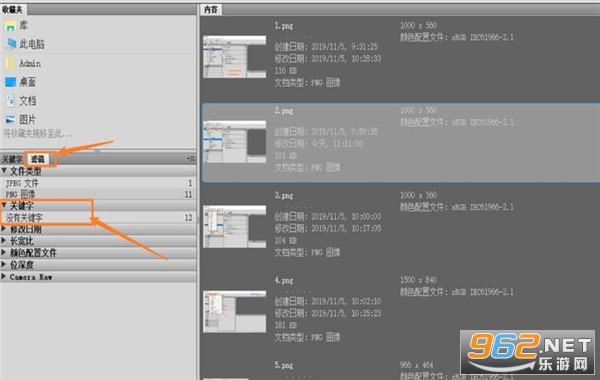The image size is (600, 380).
Task: Select the 1.png thumbnail
Action: [235, 57]
